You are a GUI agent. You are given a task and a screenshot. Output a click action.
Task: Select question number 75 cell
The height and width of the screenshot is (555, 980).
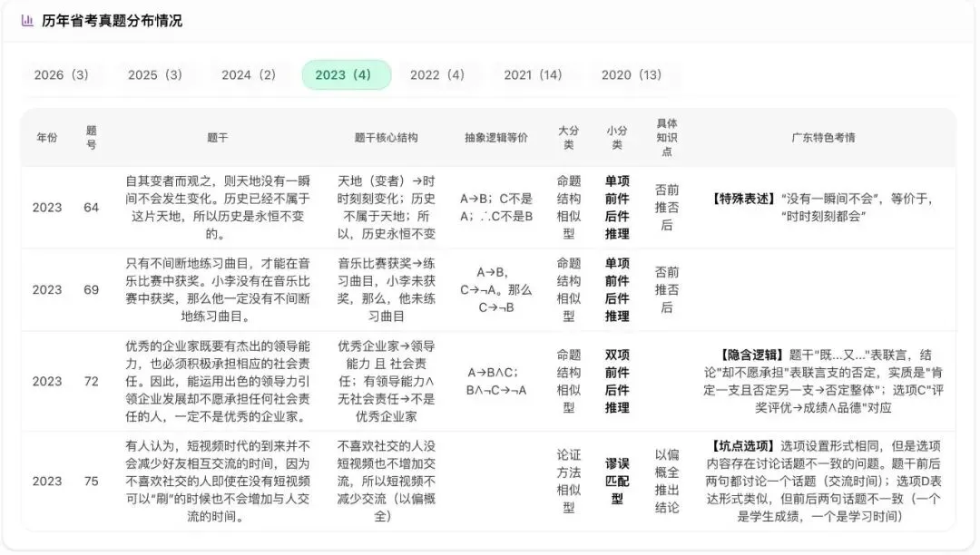[92, 481]
